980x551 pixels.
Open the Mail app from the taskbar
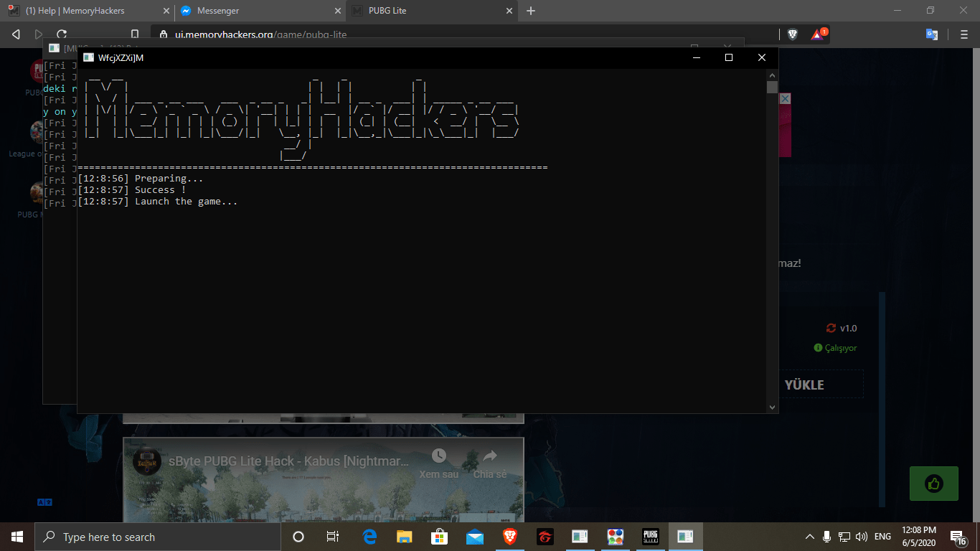pos(474,537)
